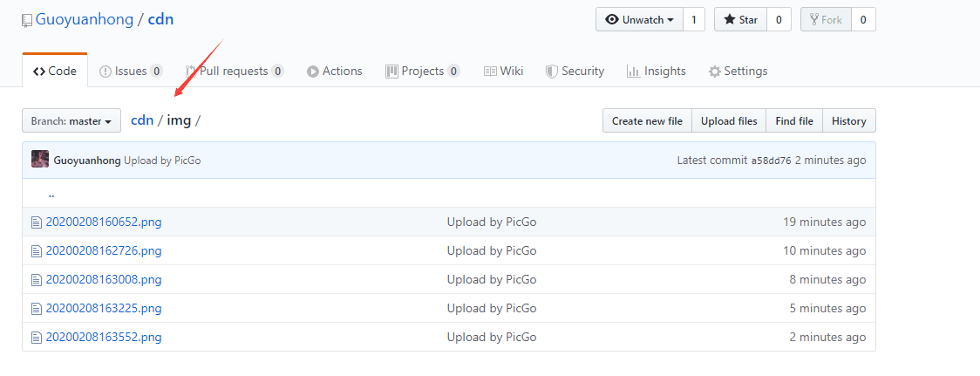Click Guoyuanhong's avatar in the commit bar

(x=40, y=160)
